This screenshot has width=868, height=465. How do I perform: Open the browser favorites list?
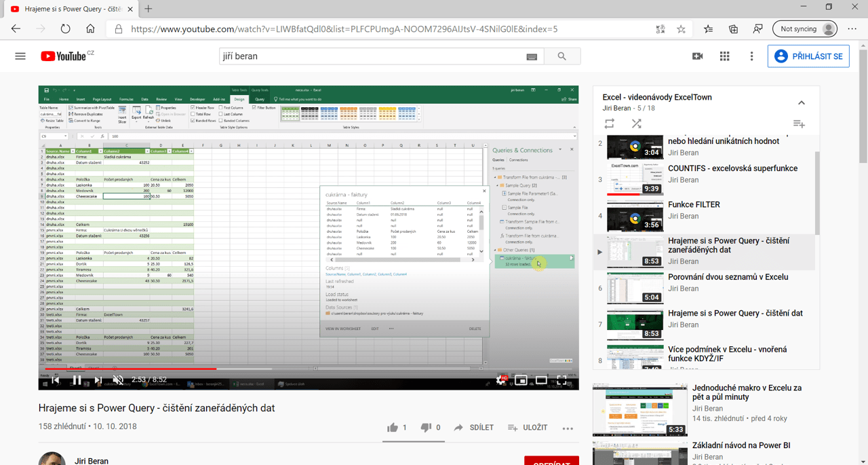point(709,29)
